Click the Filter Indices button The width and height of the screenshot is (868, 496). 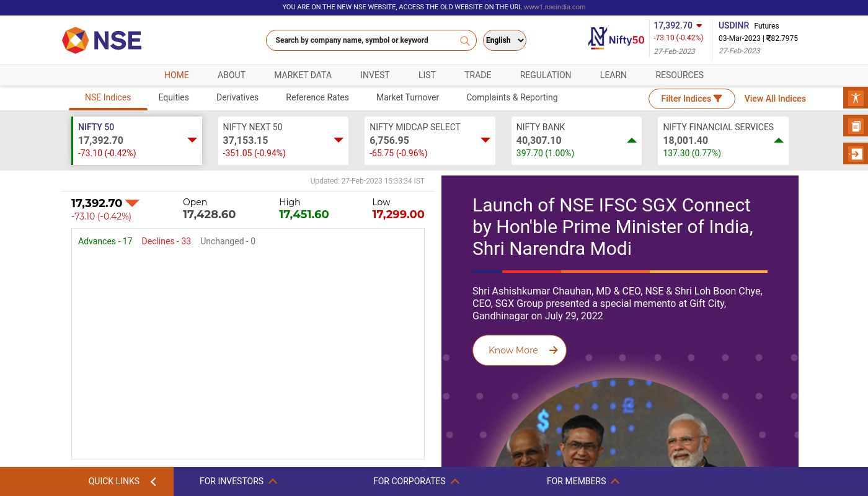[692, 99]
